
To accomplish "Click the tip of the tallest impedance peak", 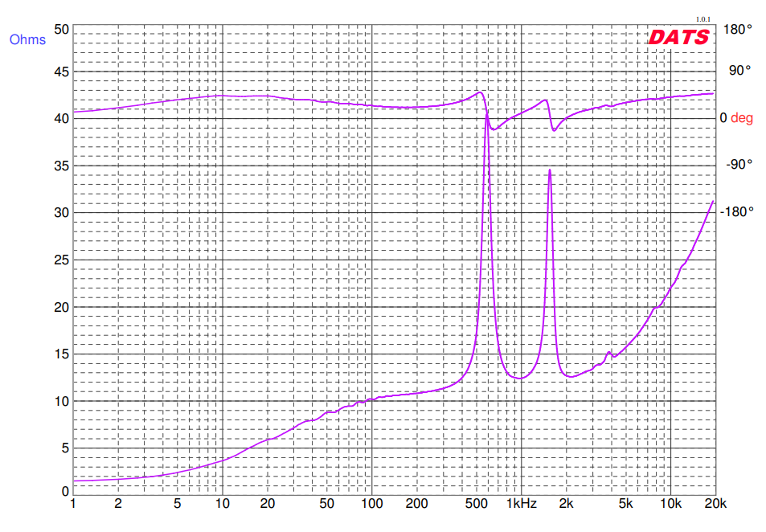I will pos(486,113).
